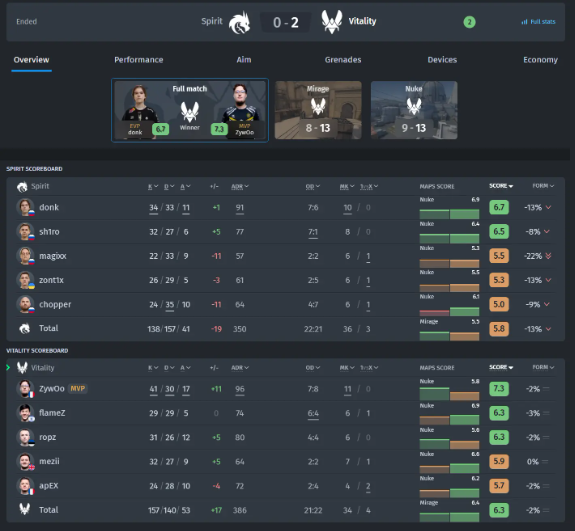Click Spirit team logo in Total row
This screenshot has height=531, width=575.
point(25,329)
